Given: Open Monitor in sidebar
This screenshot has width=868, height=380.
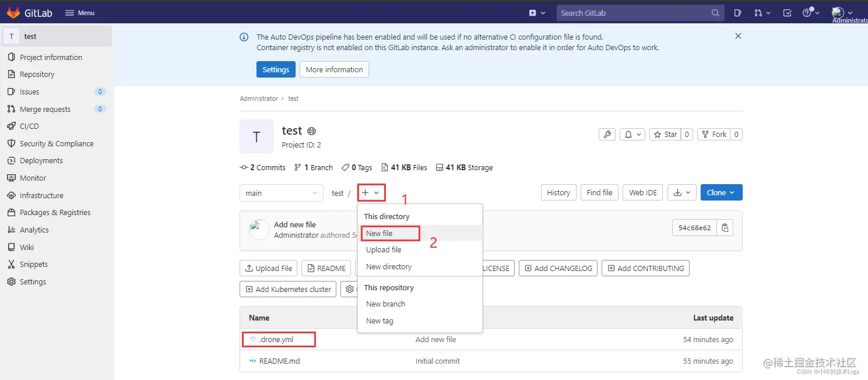Looking at the screenshot, I should pyautogui.click(x=33, y=178).
